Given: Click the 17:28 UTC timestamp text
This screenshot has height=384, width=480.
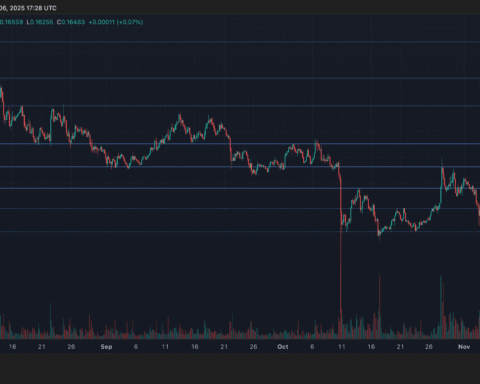Looking at the screenshot, I should pyautogui.click(x=41, y=8).
